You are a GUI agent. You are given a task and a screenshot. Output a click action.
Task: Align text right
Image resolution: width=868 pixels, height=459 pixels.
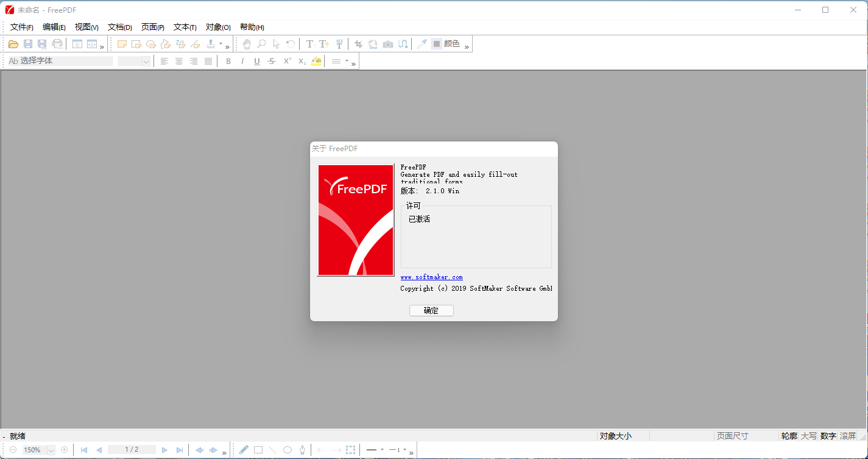pos(194,61)
